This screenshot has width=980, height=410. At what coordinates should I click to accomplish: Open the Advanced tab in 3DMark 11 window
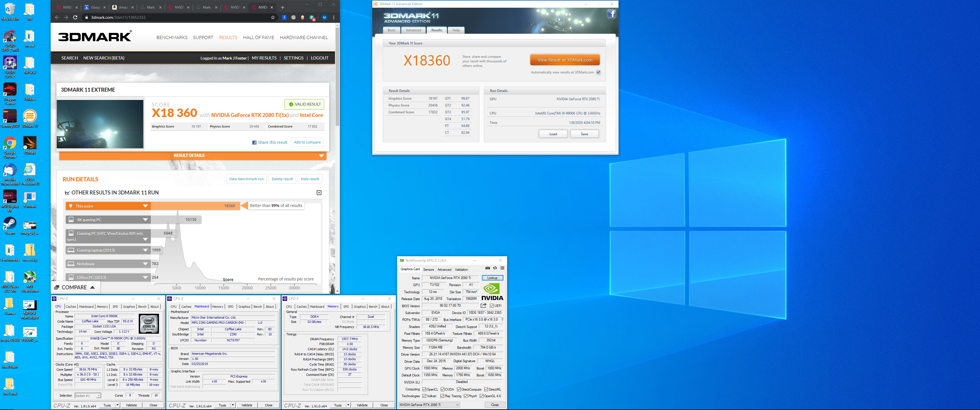click(x=413, y=30)
